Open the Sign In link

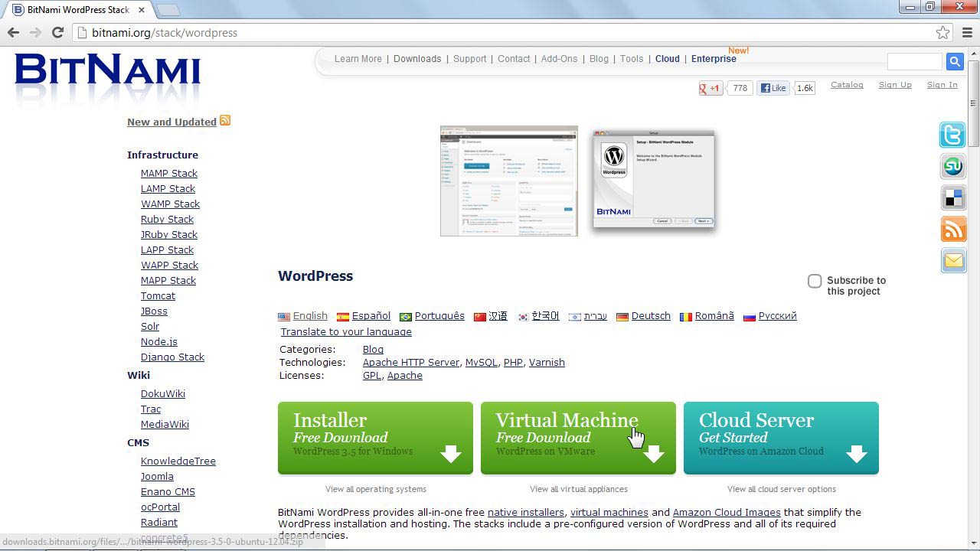tap(942, 85)
